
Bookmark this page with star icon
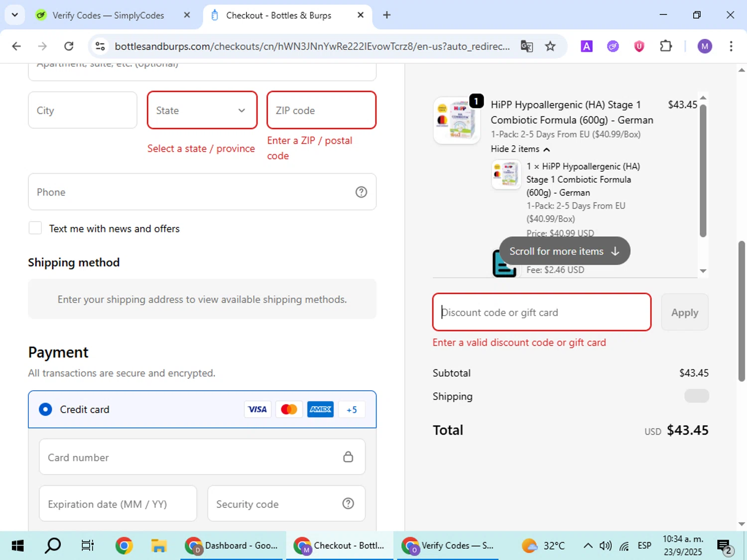pyautogui.click(x=550, y=46)
